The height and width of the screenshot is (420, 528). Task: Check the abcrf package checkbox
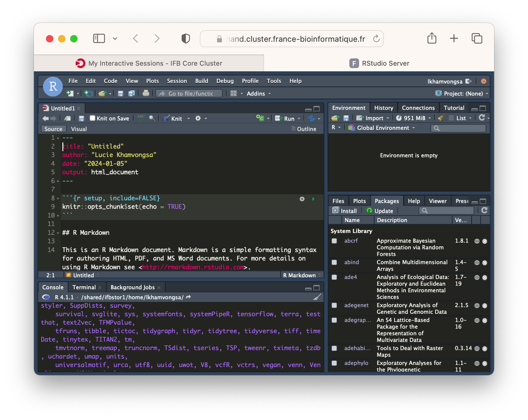tap(334, 241)
